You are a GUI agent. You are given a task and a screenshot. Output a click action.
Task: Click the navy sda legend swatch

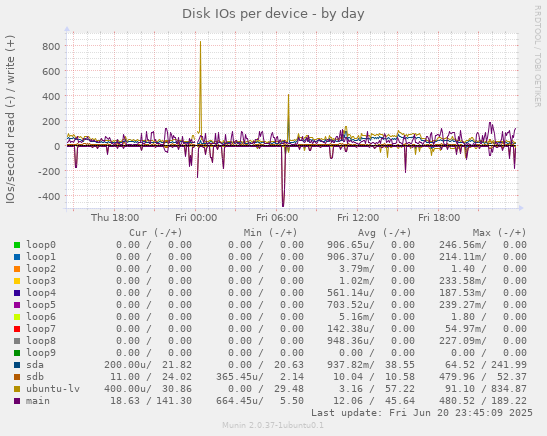click(17, 365)
